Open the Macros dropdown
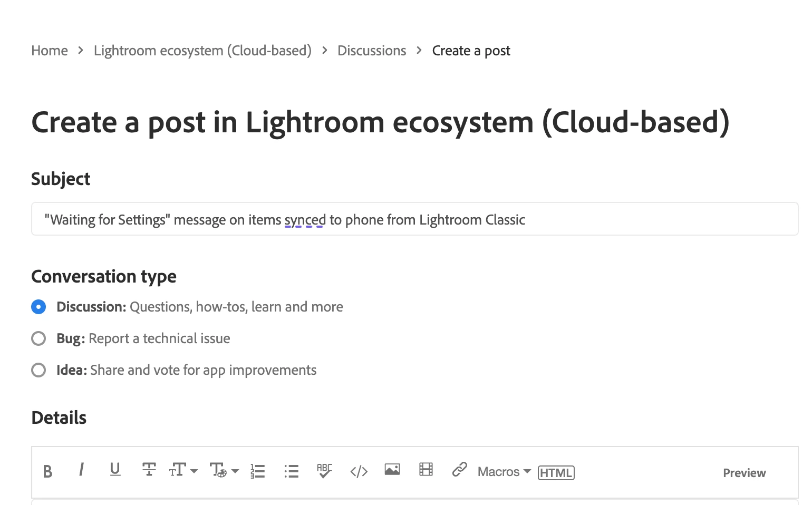This screenshot has height=505, width=812. click(x=504, y=472)
